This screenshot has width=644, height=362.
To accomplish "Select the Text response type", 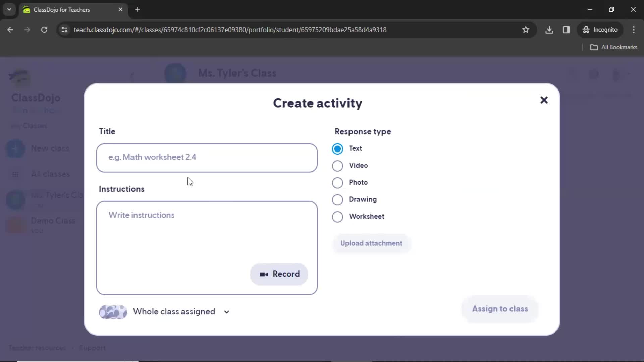I will 338,148.
